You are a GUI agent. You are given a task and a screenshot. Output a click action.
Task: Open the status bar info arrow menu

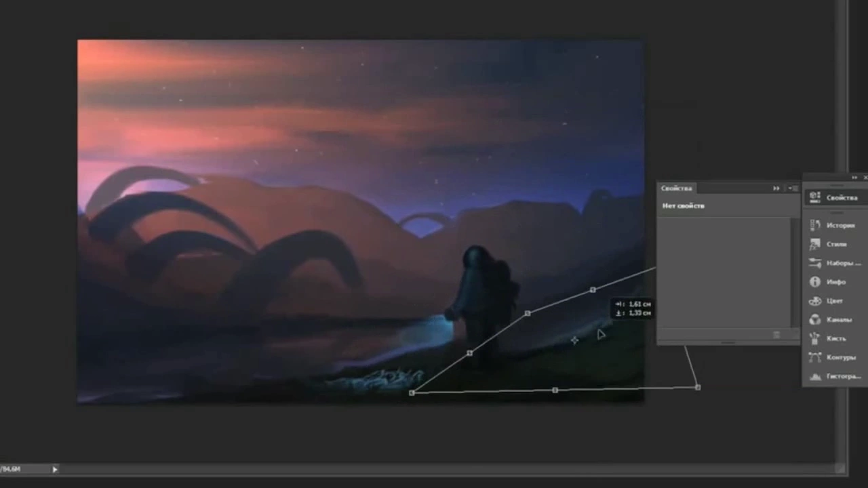(x=55, y=468)
